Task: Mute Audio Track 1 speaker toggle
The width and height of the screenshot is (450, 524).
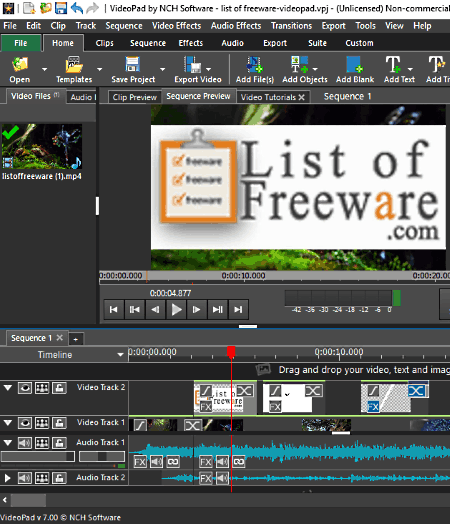Action: [25, 443]
